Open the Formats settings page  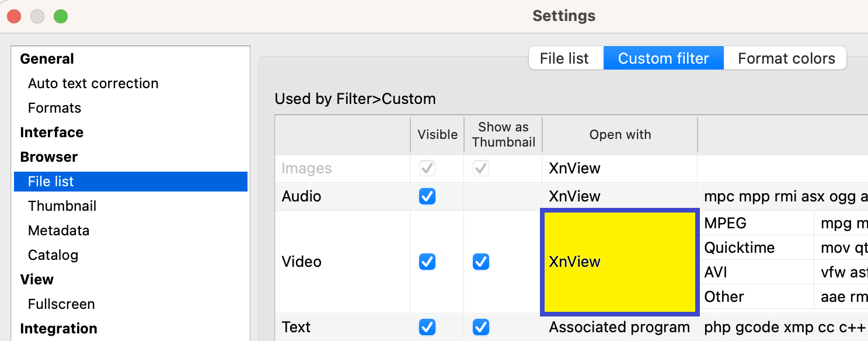54,108
